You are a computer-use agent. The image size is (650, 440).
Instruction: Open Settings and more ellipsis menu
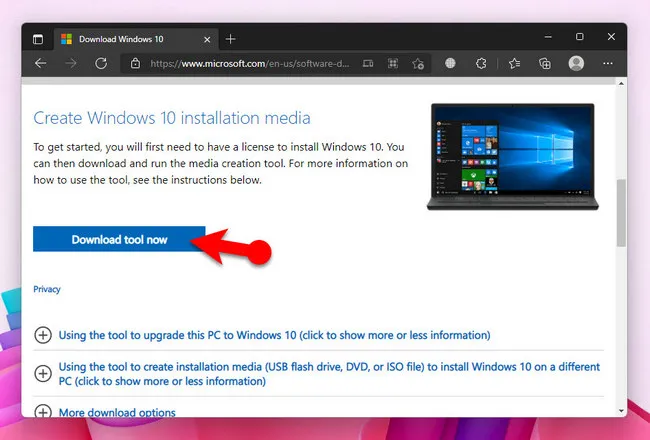point(608,63)
